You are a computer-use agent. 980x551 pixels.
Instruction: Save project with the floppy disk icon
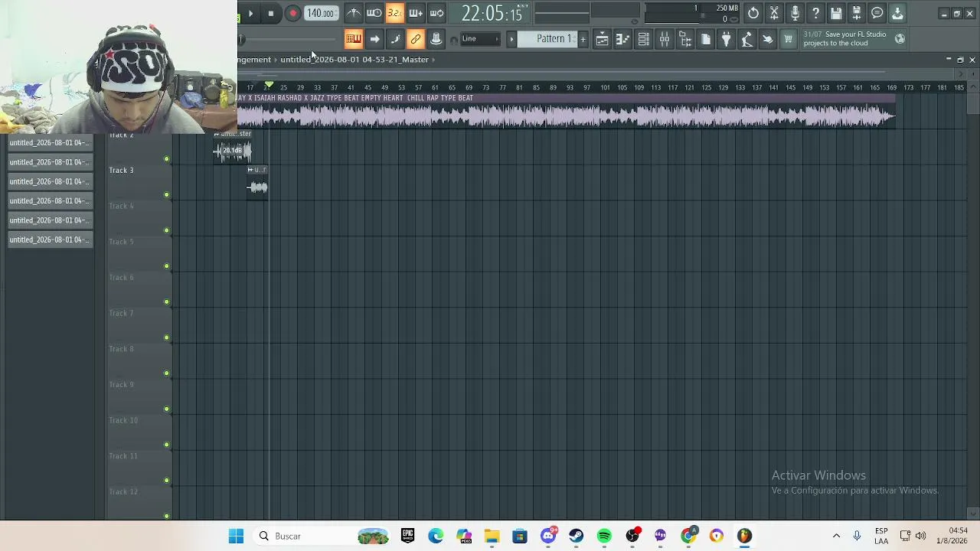pos(836,13)
